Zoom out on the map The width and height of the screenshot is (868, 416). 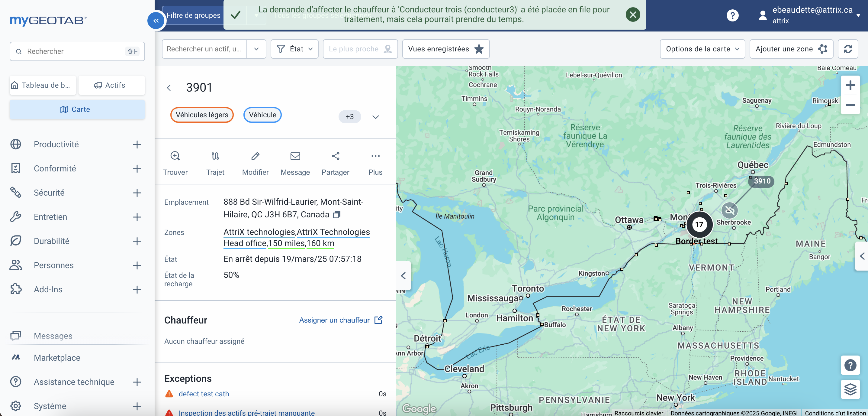[x=850, y=105]
